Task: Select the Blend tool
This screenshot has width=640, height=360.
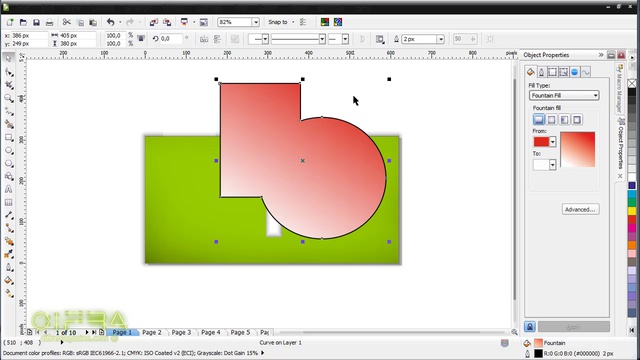Action: (x=9, y=241)
